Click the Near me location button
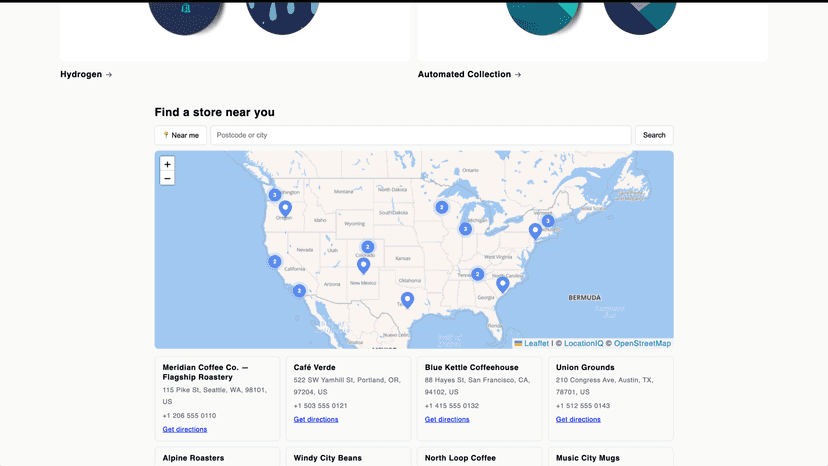828x466 pixels. coord(181,135)
